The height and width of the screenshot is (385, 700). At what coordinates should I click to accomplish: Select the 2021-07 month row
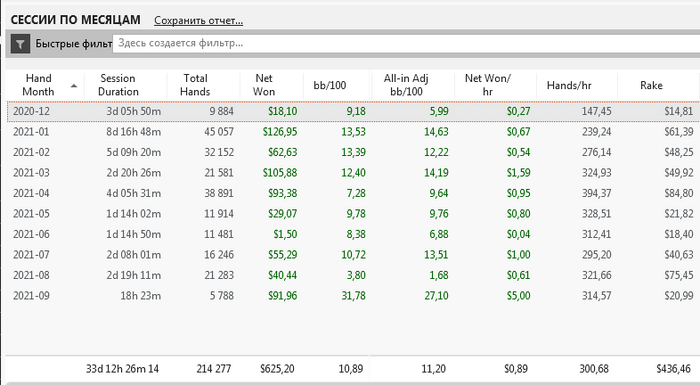(x=353, y=255)
